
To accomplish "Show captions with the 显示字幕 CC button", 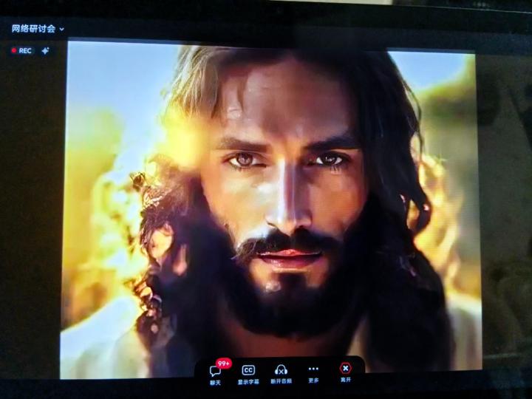I will coord(248,375).
